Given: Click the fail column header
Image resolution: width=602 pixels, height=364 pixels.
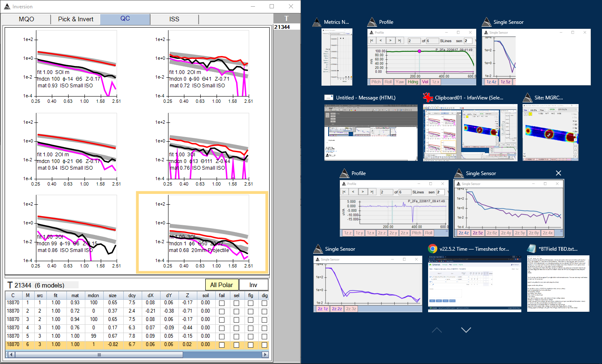Looking at the screenshot, I should click(222, 295).
